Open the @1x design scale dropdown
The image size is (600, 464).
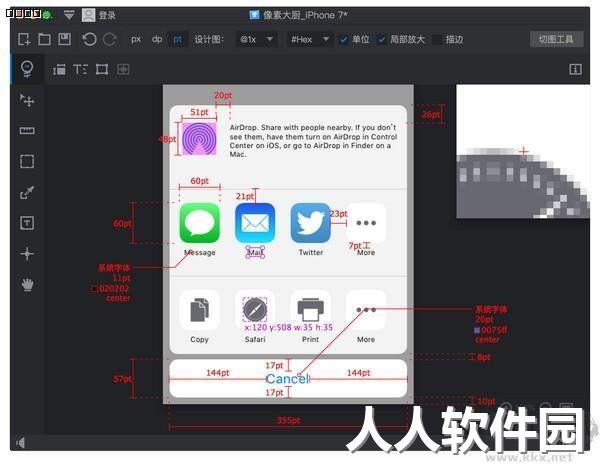click(x=256, y=39)
